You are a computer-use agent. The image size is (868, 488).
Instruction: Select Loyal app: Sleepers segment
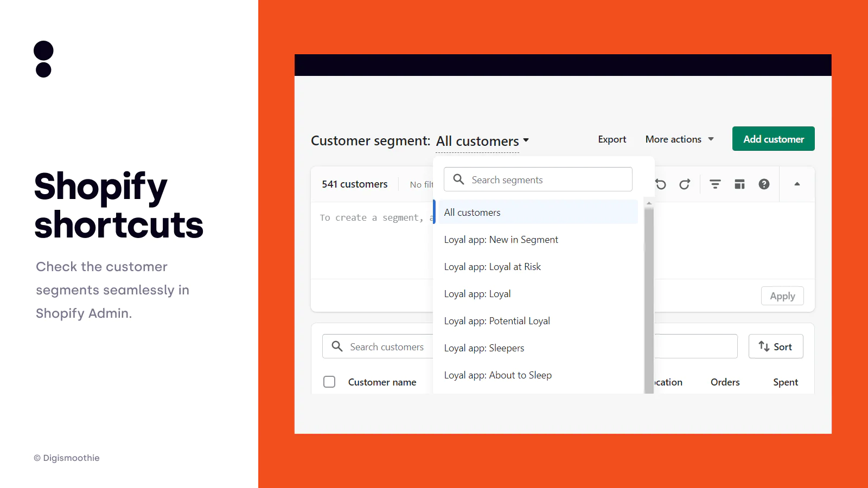click(x=536, y=348)
